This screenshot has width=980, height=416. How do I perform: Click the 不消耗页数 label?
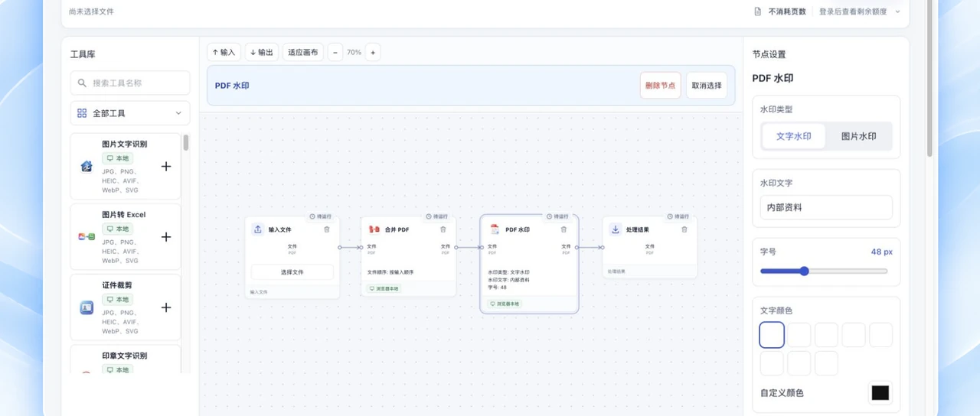[787, 11]
